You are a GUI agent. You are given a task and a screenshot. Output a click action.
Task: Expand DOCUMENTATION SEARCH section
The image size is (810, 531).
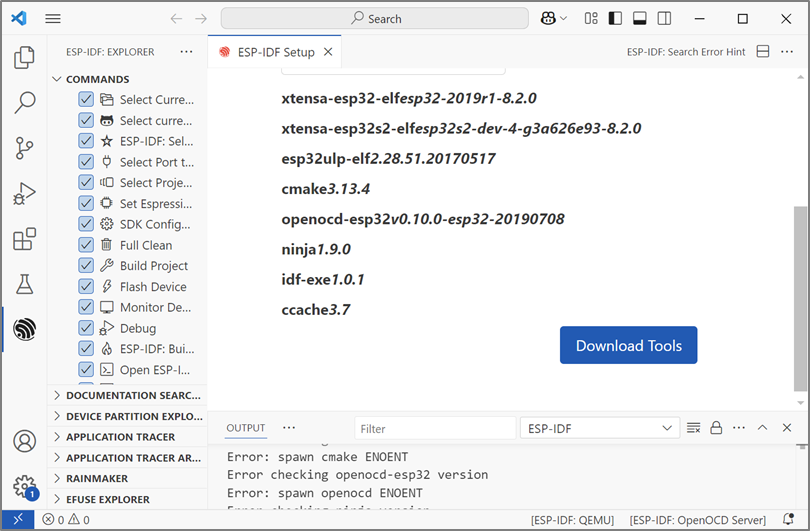point(127,395)
